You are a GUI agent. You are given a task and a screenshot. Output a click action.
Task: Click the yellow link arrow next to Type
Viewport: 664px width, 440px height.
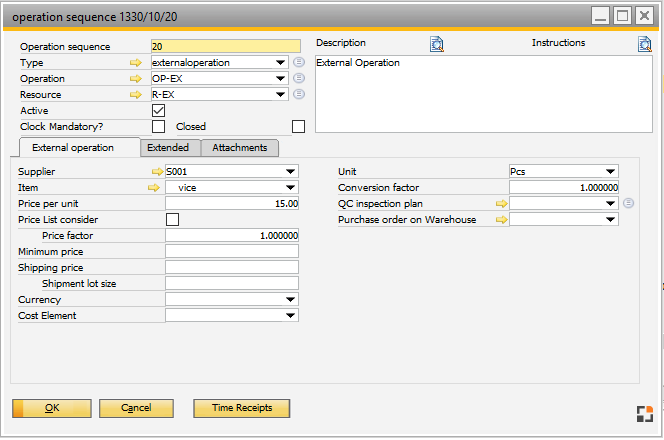point(136,62)
